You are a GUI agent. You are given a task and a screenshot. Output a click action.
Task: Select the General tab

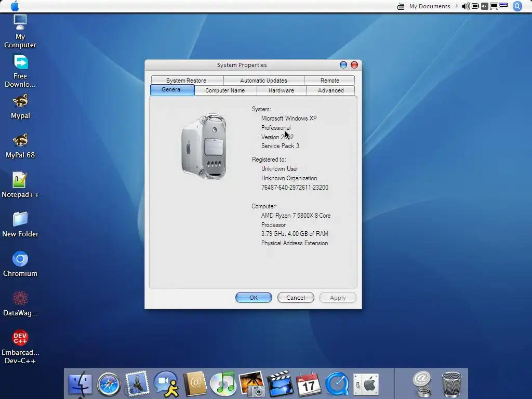coord(172,90)
